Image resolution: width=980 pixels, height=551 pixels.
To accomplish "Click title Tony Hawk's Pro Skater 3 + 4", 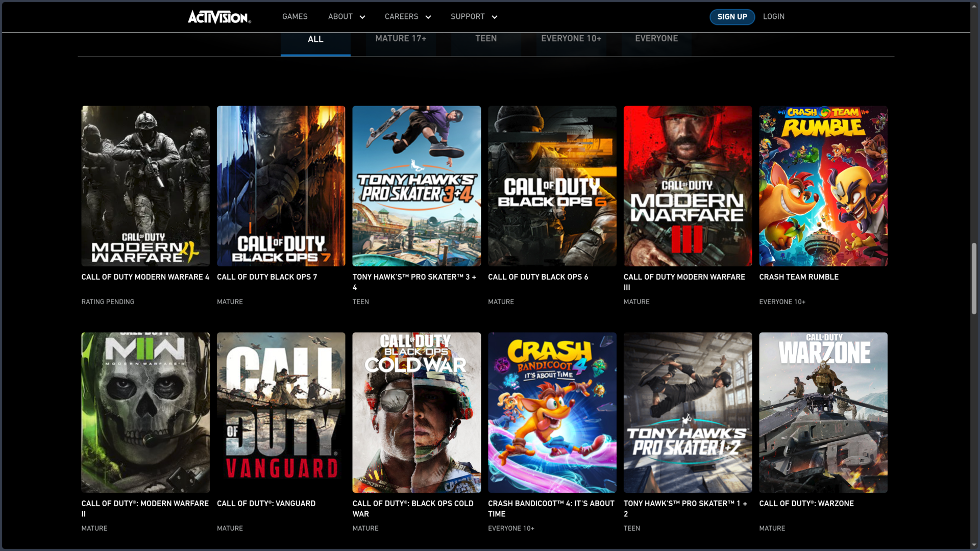I will click(x=414, y=282).
